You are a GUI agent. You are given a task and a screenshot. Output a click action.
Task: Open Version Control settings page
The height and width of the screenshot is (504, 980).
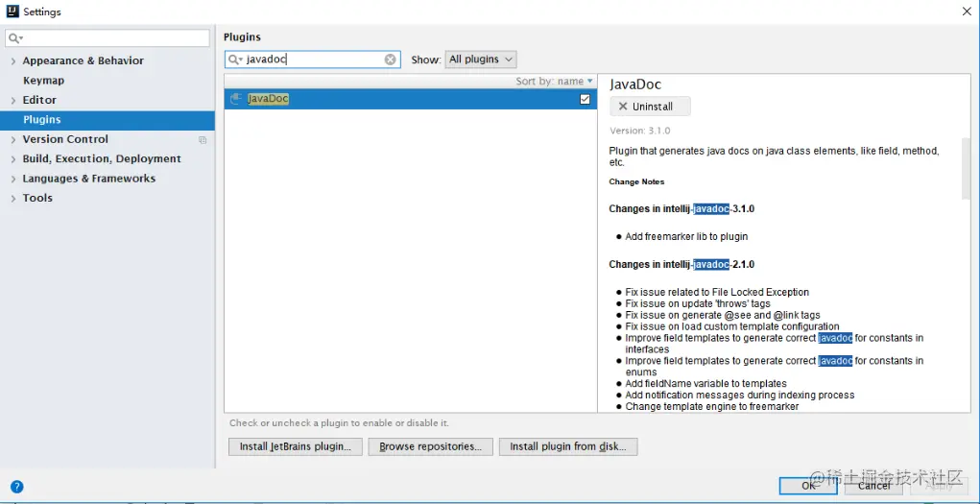pos(65,139)
